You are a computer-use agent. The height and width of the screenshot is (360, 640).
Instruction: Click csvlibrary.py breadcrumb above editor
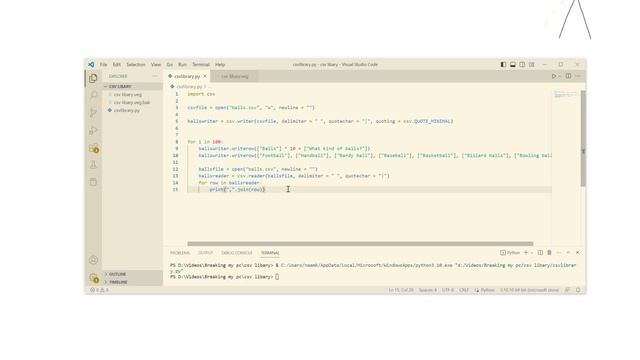click(x=189, y=87)
